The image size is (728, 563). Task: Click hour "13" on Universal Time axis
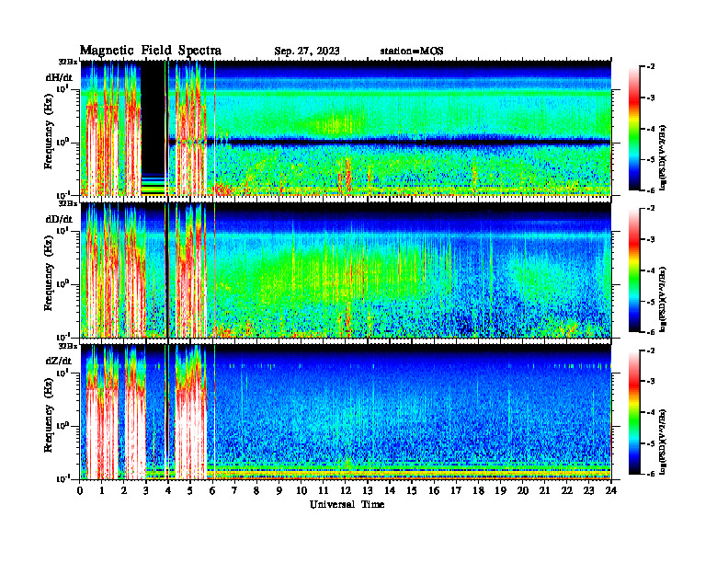pyautogui.click(x=368, y=491)
